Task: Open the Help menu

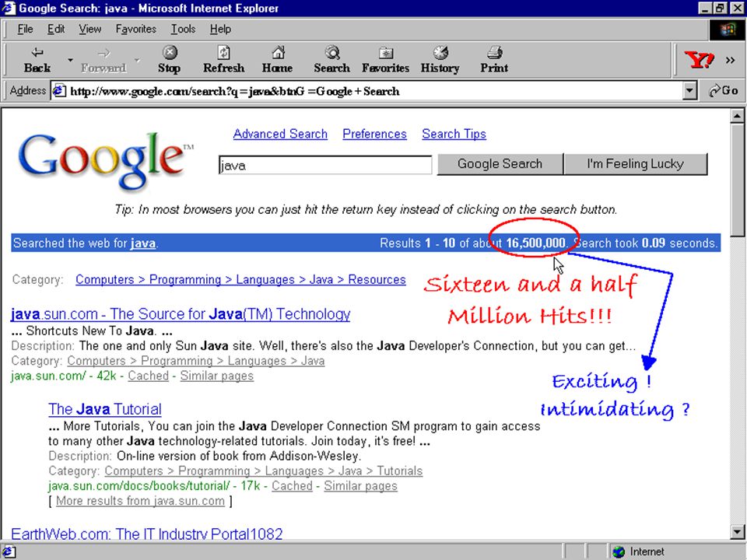Action: pyautogui.click(x=220, y=29)
